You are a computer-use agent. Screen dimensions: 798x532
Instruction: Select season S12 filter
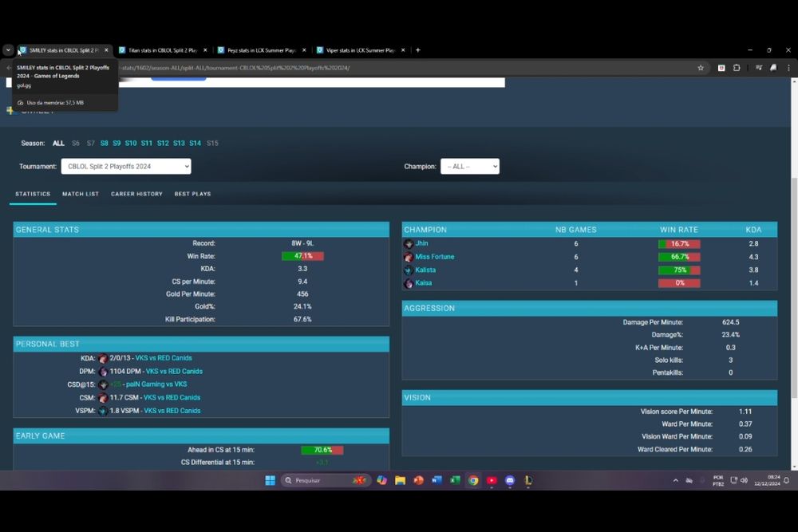tap(163, 144)
